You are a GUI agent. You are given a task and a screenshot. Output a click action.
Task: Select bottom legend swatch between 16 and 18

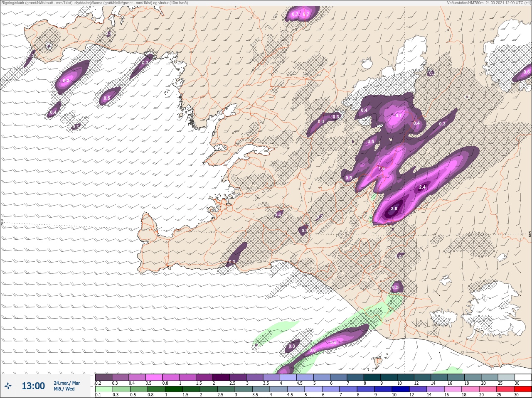(x=453, y=389)
